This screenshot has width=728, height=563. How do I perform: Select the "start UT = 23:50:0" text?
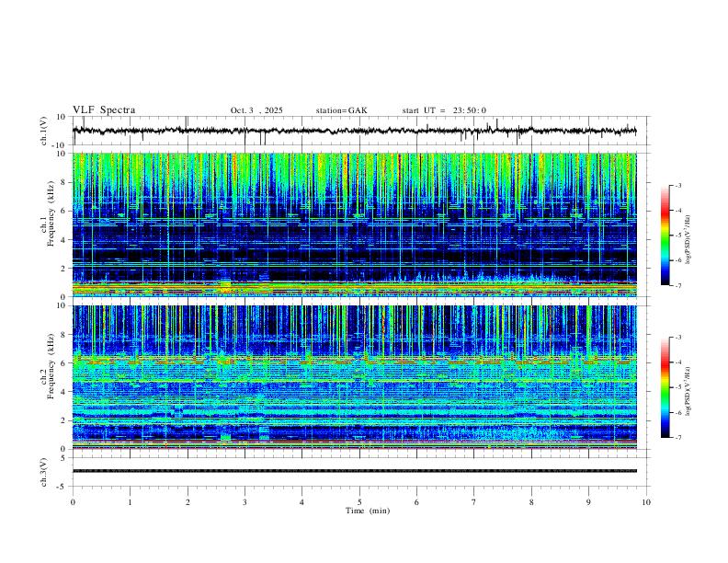tap(444, 110)
